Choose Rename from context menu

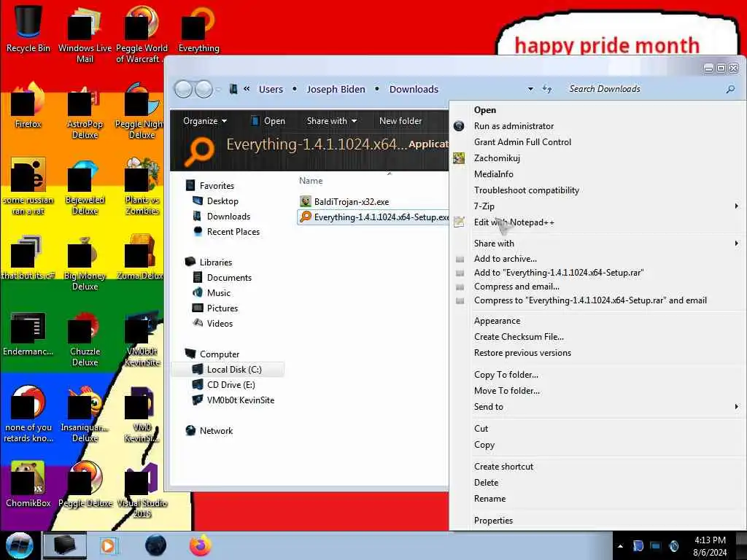(489, 499)
